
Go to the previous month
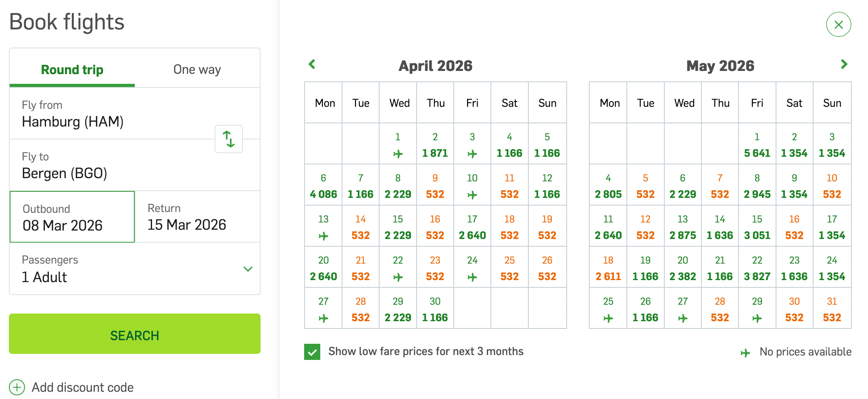click(x=312, y=64)
